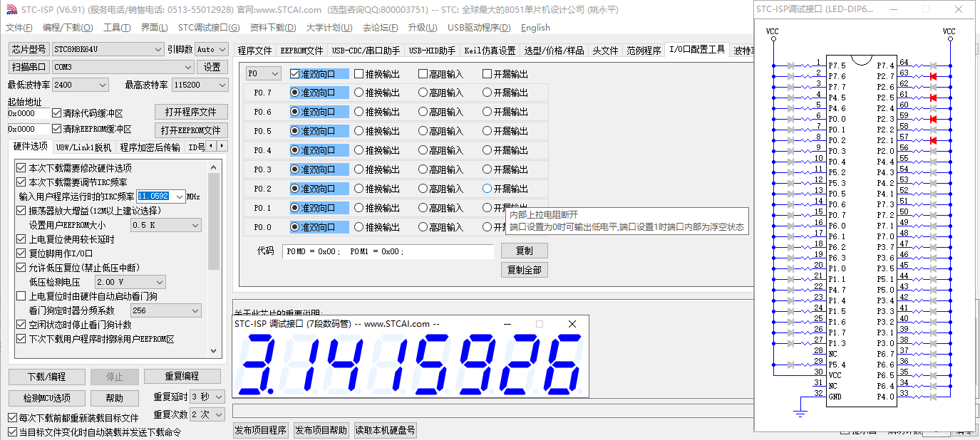Click the red LED on pin 63 P2.7
The width and height of the screenshot is (980, 440).
click(x=932, y=76)
